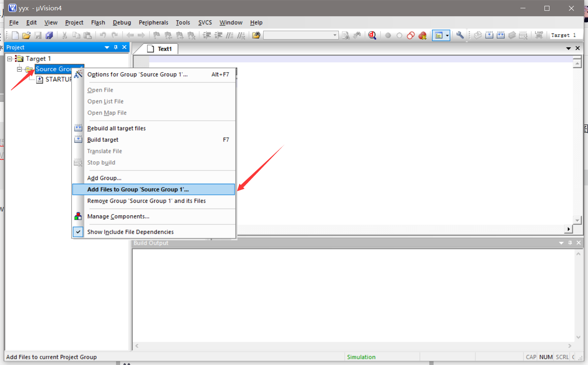Viewport: 588px width, 365px height.
Task: Kill all breakpoints icon
Action: tap(422, 35)
